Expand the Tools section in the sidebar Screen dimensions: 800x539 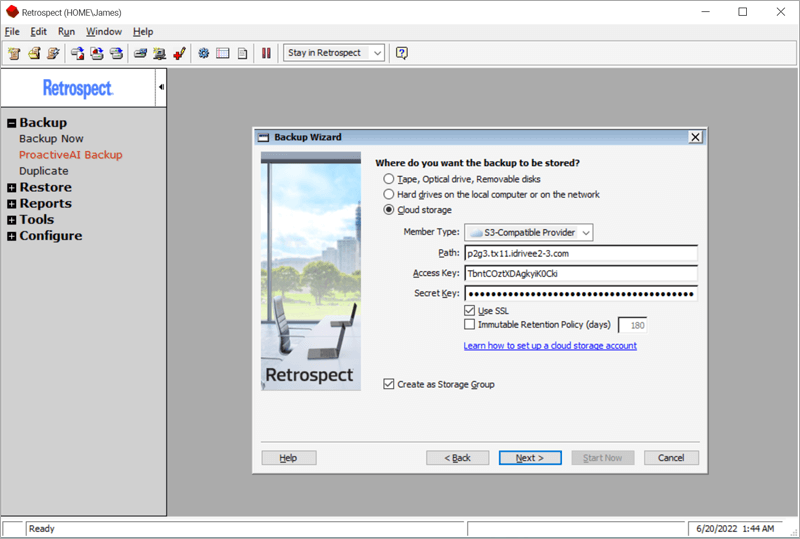(x=11, y=220)
